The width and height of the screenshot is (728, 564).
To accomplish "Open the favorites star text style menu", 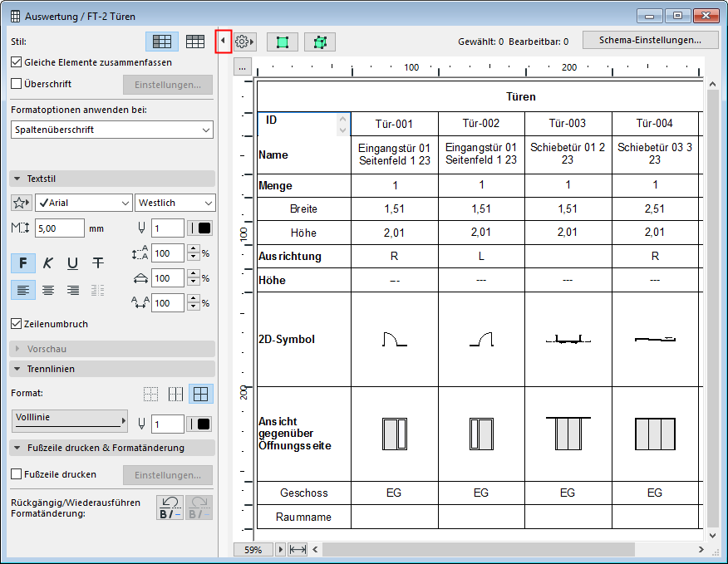I will click(22, 203).
